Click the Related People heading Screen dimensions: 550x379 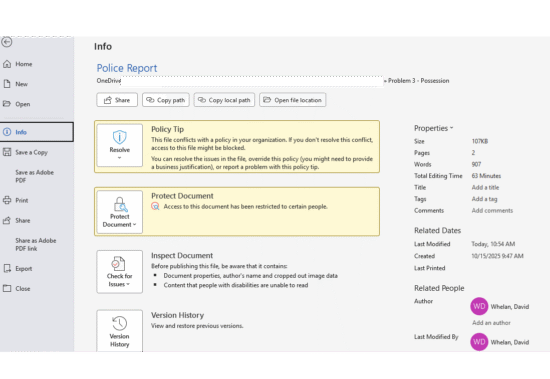pos(439,288)
